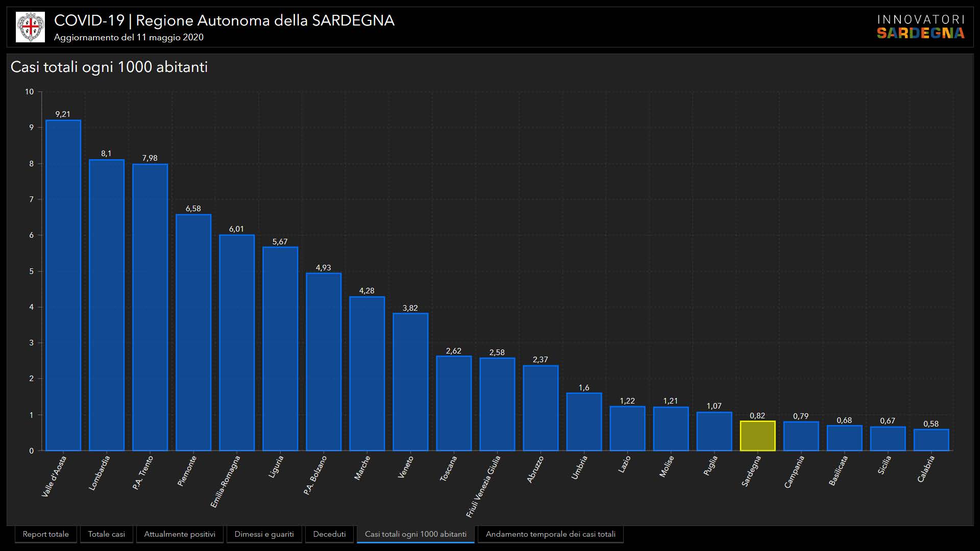This screenshot has width=980, height=551.
Task: Select the Dimessi e guariti tab
Action: [x=264, y=534]
